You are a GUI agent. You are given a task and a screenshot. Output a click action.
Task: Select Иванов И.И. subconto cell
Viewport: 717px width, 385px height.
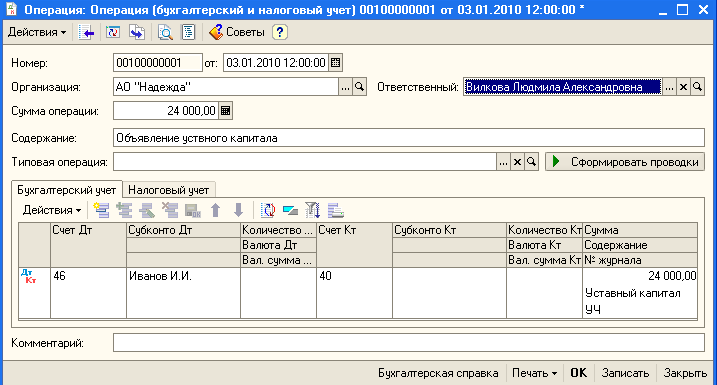183,293
